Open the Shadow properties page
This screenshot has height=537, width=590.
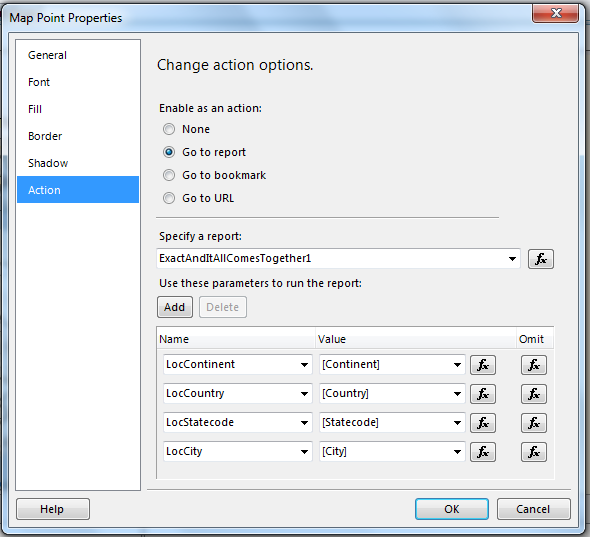pos(78,163)
